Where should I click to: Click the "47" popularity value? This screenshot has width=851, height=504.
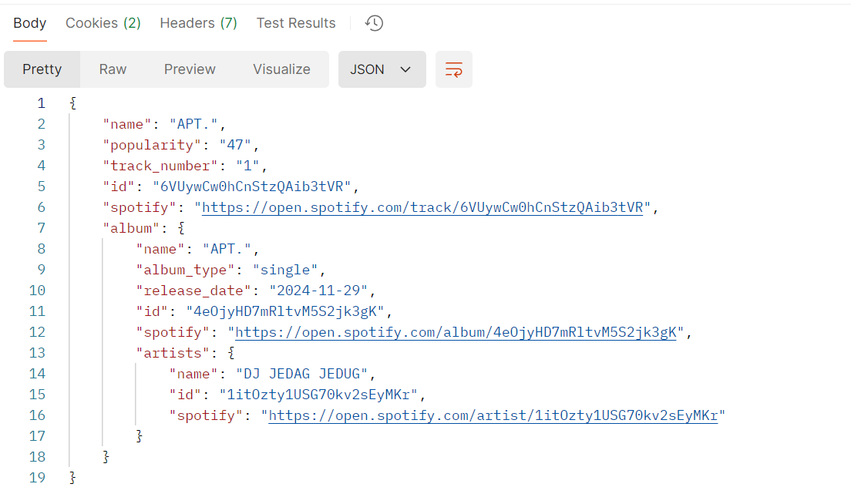point(236,145)
